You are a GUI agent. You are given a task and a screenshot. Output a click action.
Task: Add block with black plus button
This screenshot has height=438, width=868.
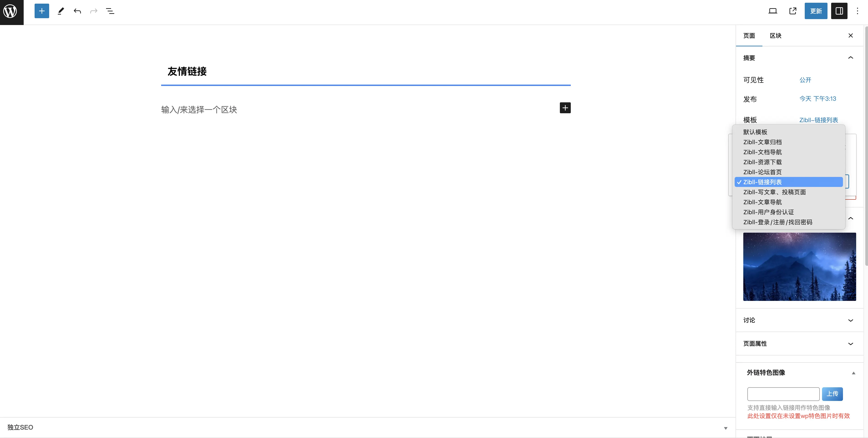pos(565,108)
